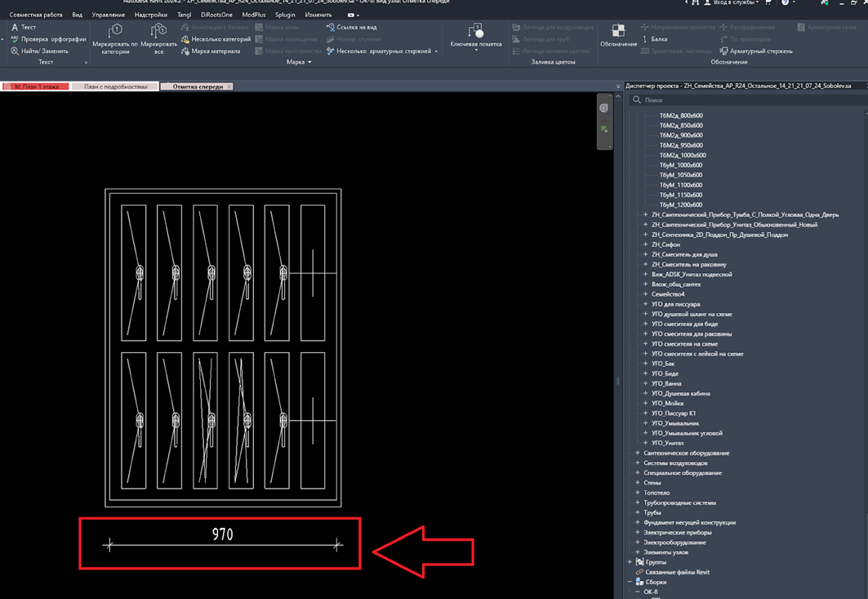Select the 970 dimension text in drawing

[x=223, y=534]
